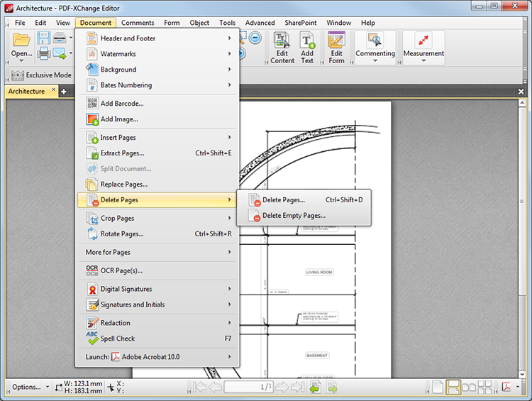The width and height of the screenshot is (532, 401).
Task: Click the zoom out minus icon
Action: (x=255, y=38)
